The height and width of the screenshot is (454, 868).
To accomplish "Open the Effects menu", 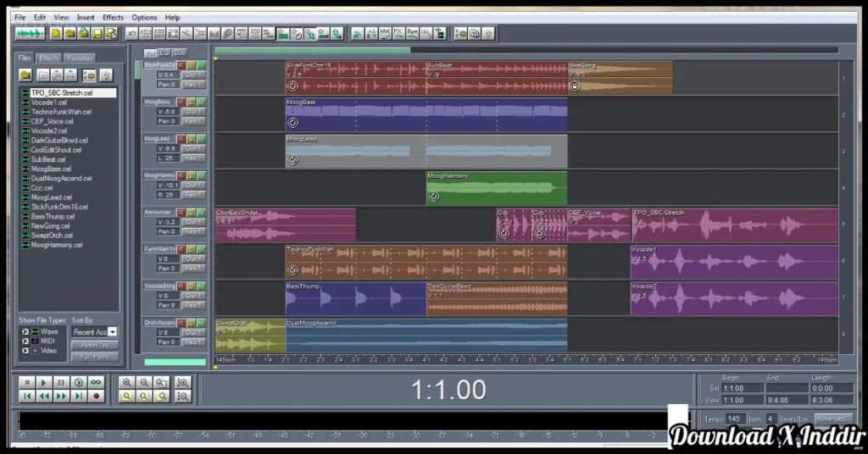I will (113, 17).
